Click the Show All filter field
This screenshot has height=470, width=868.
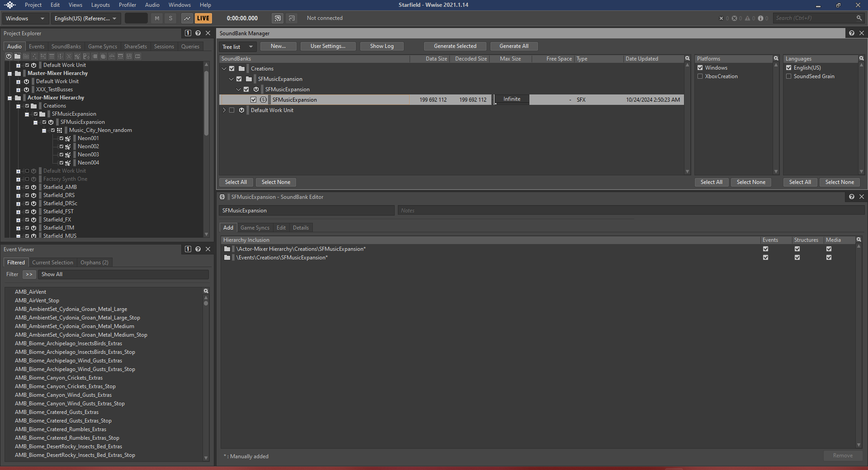click(123, 274)
